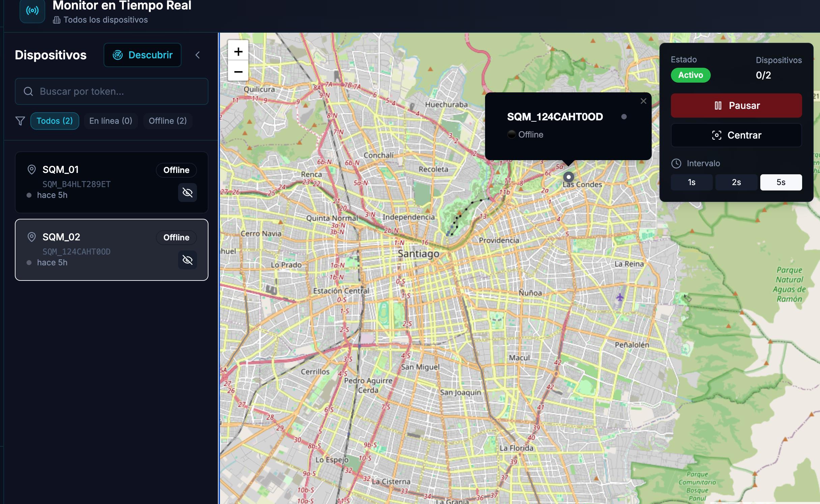This screenshot has height=504, width=820.
Task: Click the filter funnel icon
Action: coord(20,121)
